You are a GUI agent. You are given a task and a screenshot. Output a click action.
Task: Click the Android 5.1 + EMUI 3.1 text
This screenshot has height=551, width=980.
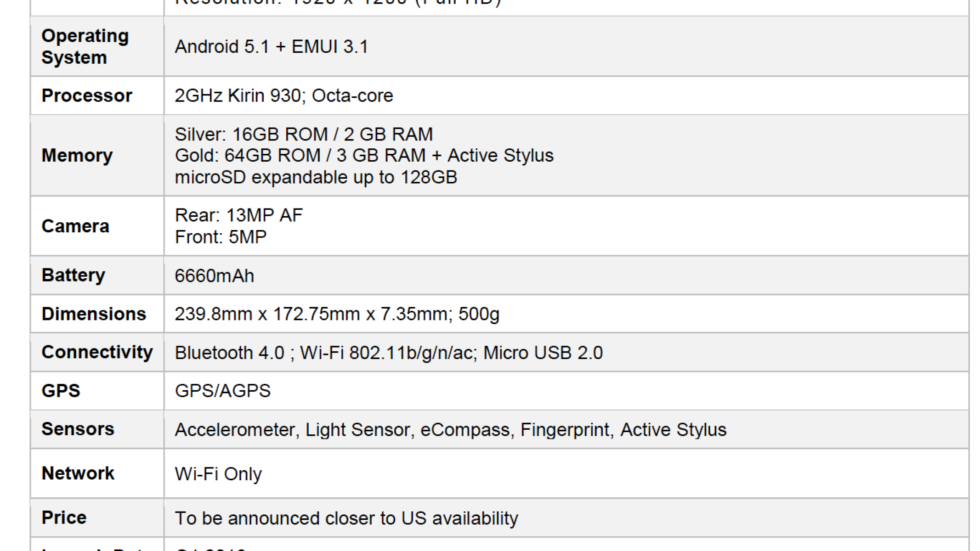point(271,47)
